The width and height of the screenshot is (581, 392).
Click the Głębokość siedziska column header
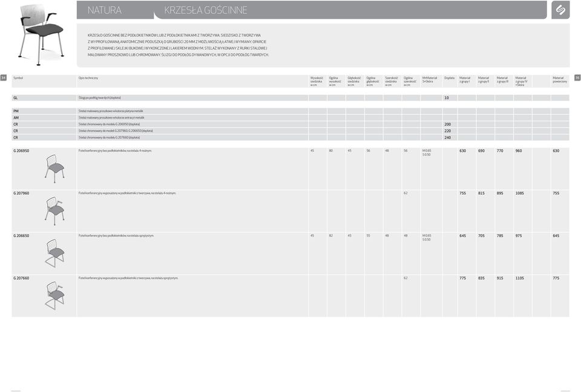354,82
